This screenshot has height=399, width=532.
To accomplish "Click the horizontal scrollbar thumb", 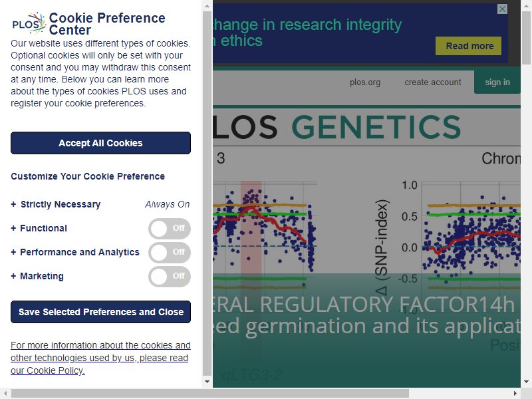I will 210,394.
